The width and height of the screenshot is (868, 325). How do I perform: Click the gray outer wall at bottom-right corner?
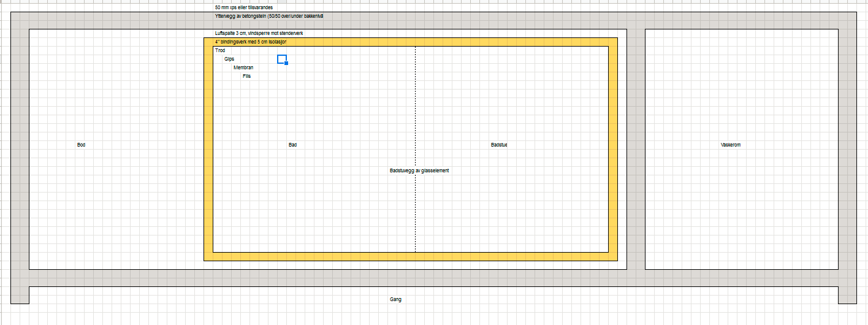click(847, 294)
